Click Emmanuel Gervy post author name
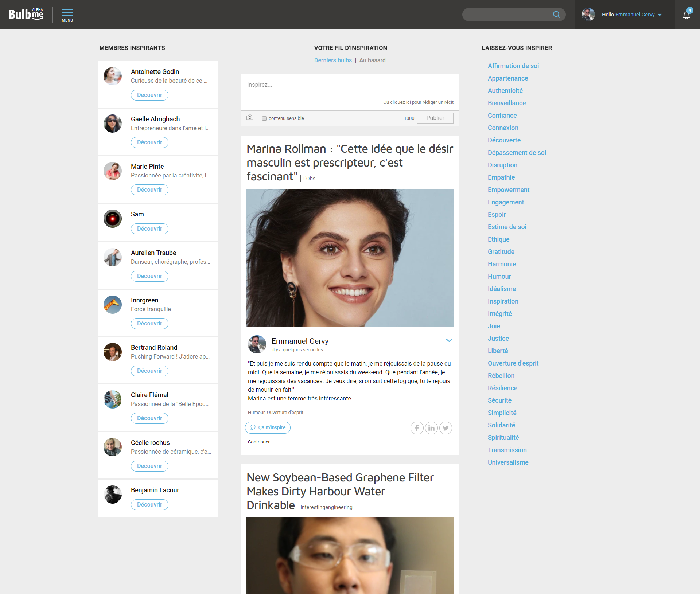Image resolution: width=700 pixels, height=594 pixels. (300, 341)
